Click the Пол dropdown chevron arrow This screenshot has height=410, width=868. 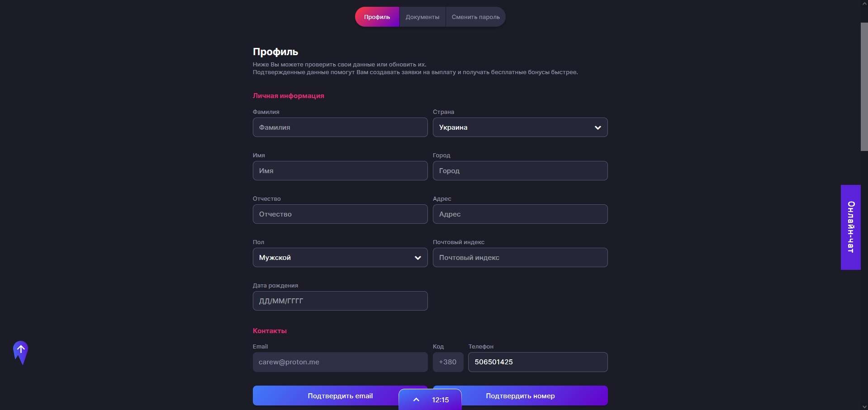pos(417,258)
